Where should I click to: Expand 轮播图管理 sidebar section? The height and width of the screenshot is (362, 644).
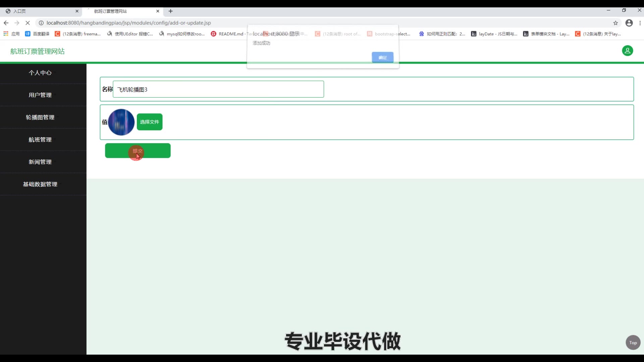(40, 117)
